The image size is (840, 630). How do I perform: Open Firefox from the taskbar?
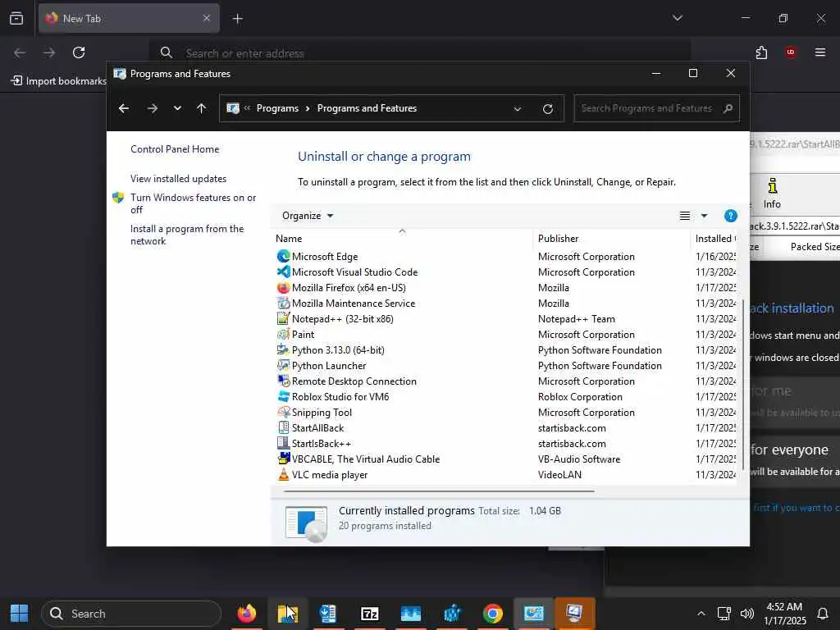point(246,614)
